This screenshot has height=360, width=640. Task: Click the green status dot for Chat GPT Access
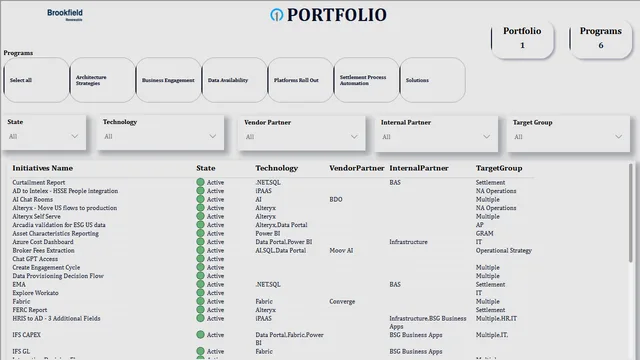click(x=200, y=259)
